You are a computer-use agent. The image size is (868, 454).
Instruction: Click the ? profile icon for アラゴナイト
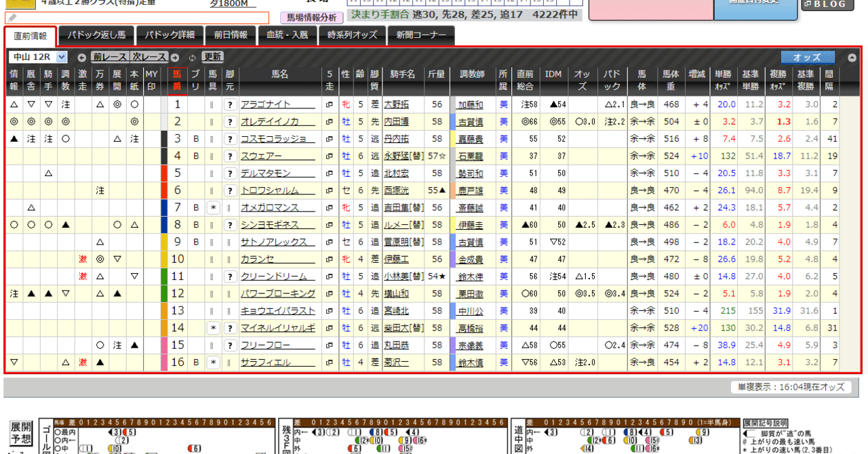pos(230,105)
